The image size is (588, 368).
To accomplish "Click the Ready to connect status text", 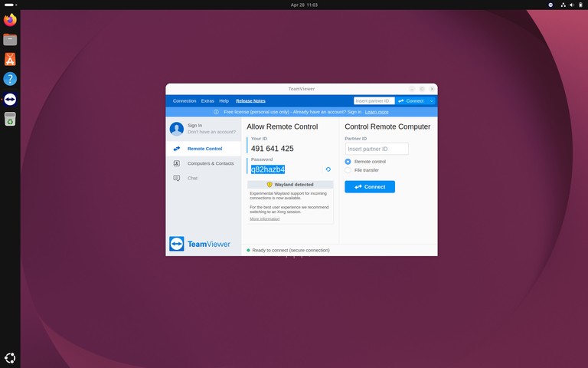I will [291, 250].
